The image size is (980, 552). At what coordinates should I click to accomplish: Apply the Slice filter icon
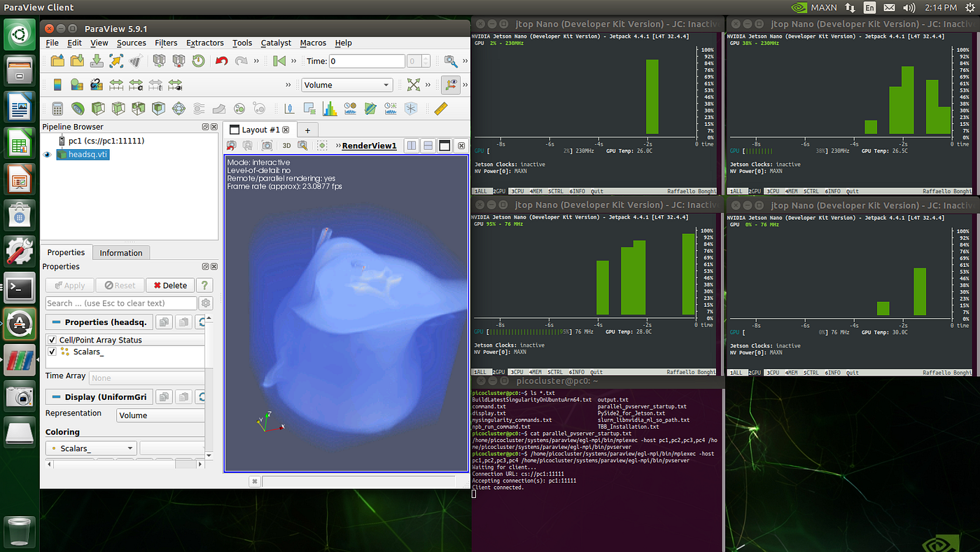[x=118, y=109]
